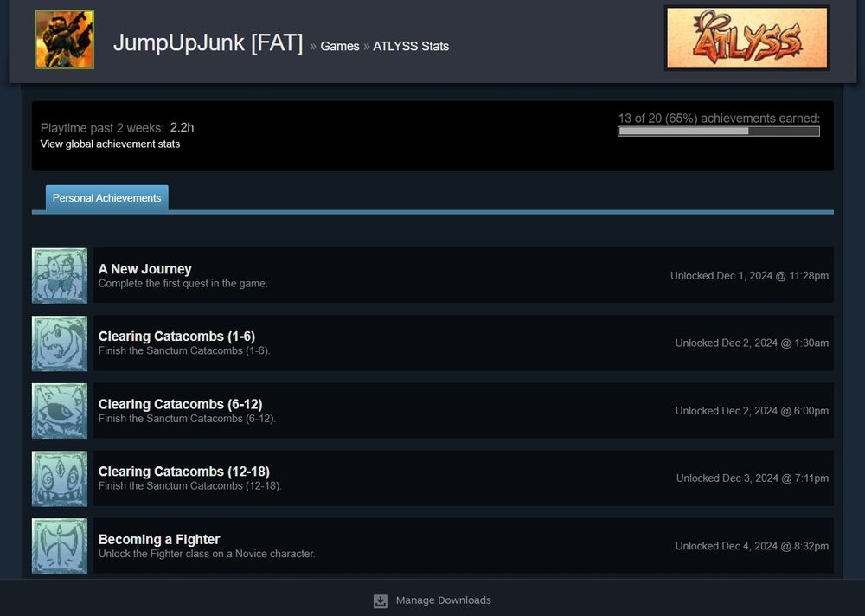Image resolution: width=865 pixels, height=616 pixels.
Task: Open Games from the breadcrumb navigation
Action: coord(340,46)
